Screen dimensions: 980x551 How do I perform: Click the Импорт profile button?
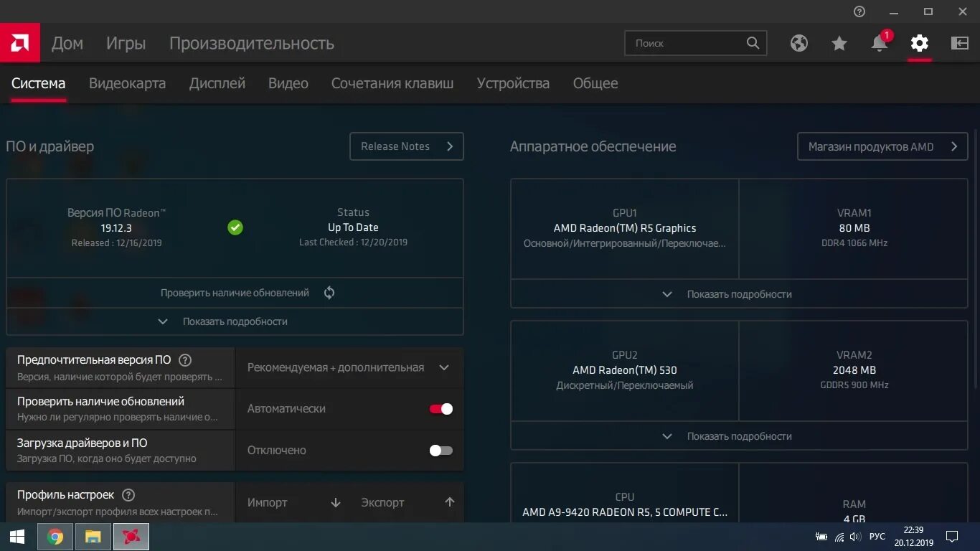pos(293,502)
